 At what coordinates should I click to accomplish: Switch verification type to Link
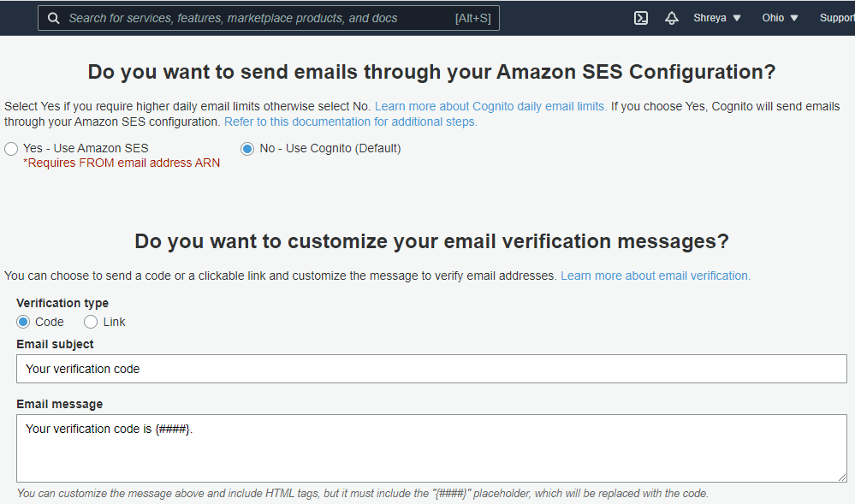[91, 323]
